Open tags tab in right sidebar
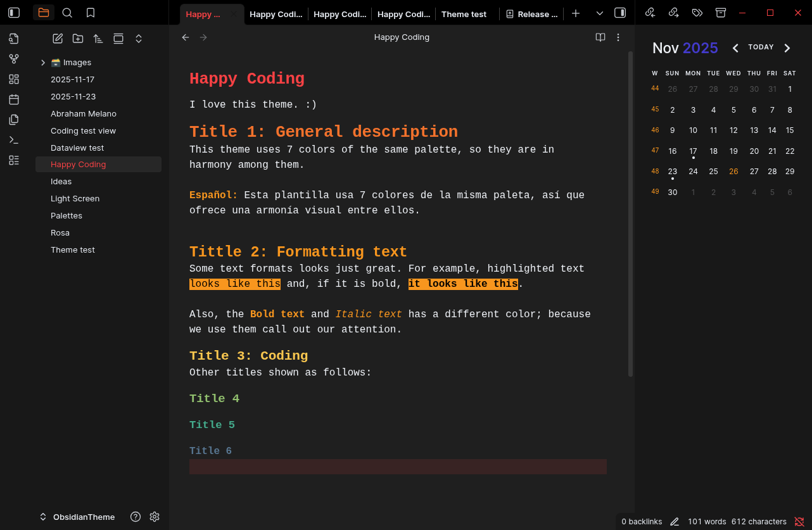Viewport: 812px width, 530px height. click(x=697, y=13)
